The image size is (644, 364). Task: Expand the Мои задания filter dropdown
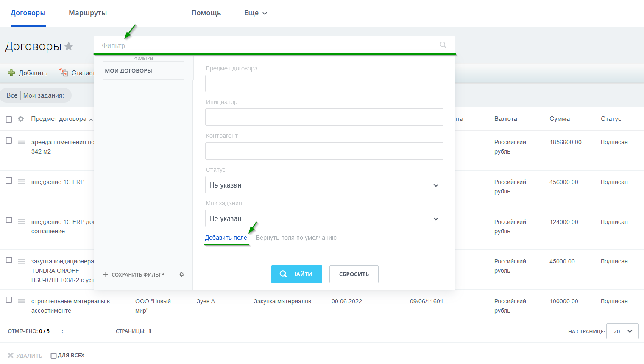324,218
